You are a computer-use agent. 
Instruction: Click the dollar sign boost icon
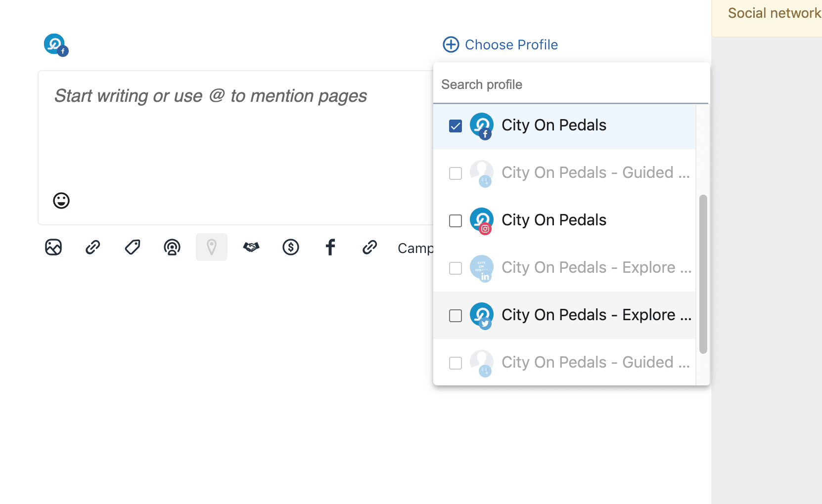point(291,247)
